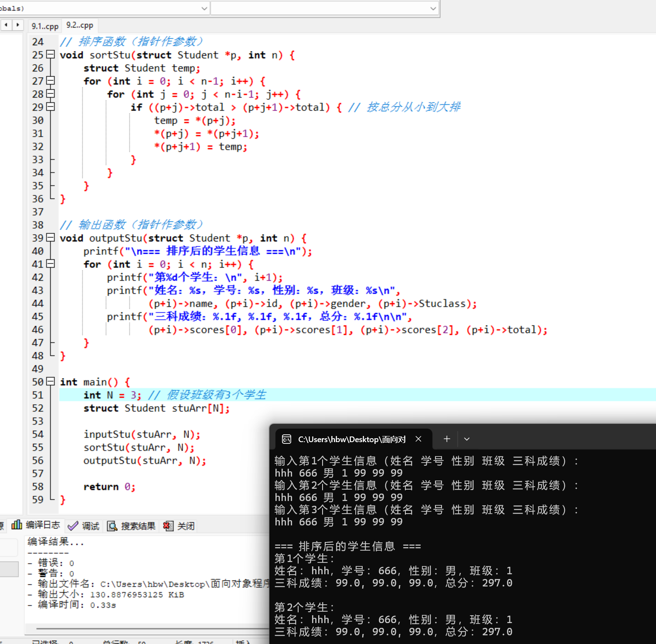Click 'struct Student stuArr[N];' on line 52
Viewport: 656px width, 644px height.
click(x=156, y=408)
